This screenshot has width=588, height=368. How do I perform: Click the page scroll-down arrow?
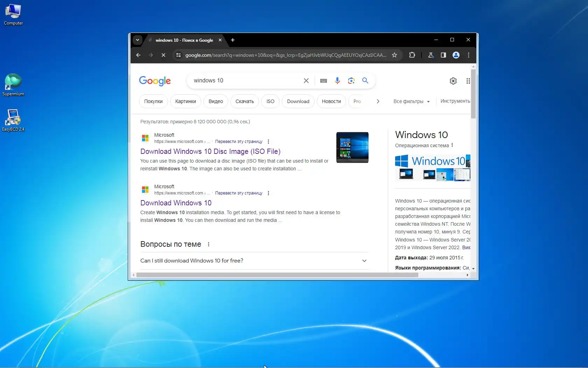[473, 269]
